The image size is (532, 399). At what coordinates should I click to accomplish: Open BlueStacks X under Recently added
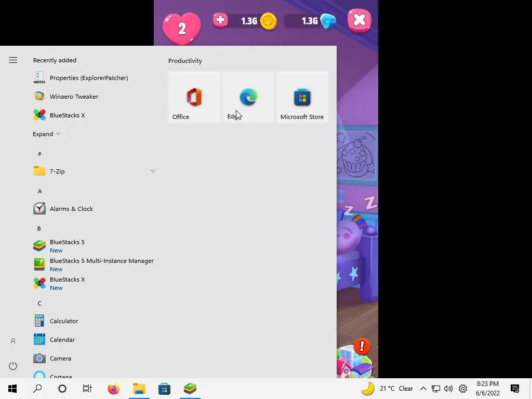click(x=95, y=115)
